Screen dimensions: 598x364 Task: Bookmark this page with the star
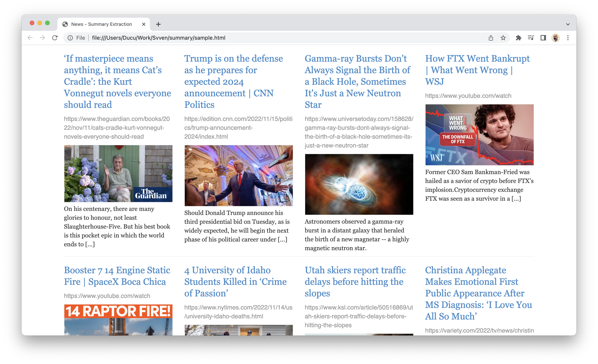point(503,38)
